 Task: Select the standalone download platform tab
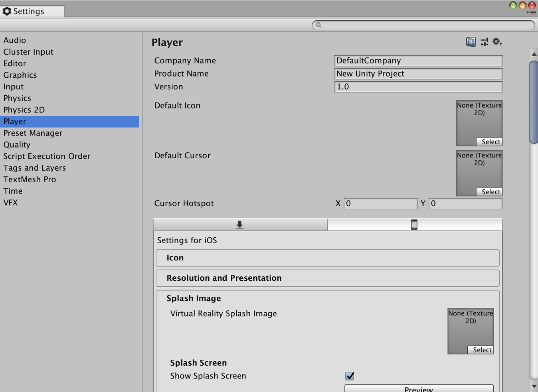pyautogui.click(x=240, y=225)
